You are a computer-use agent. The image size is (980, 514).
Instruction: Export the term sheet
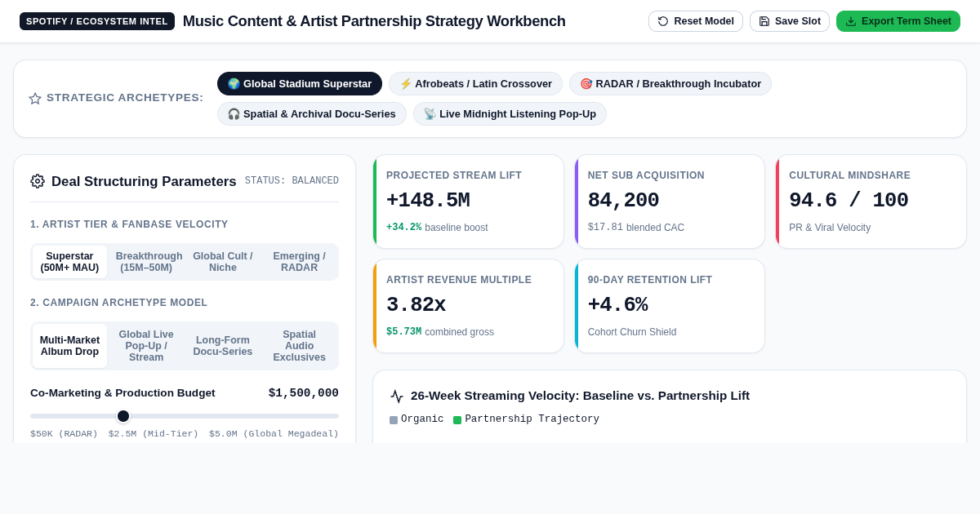tap(898, 21)
